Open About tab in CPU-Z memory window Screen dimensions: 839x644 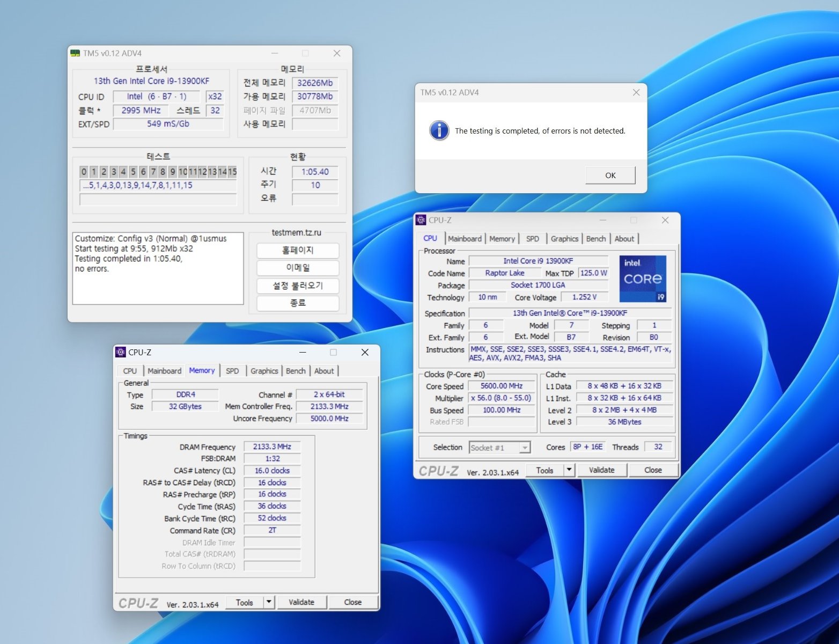click(x=324, y=371)
